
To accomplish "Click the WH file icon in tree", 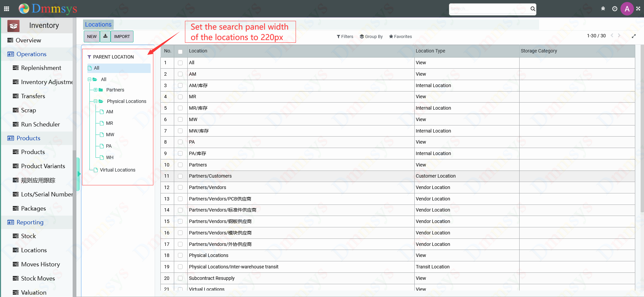I will pos(102,157).
